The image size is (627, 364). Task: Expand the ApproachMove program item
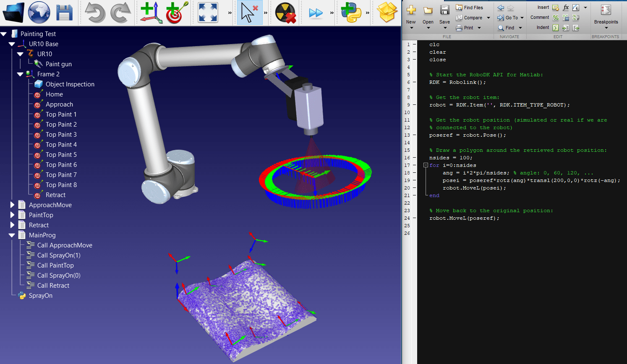12,205
